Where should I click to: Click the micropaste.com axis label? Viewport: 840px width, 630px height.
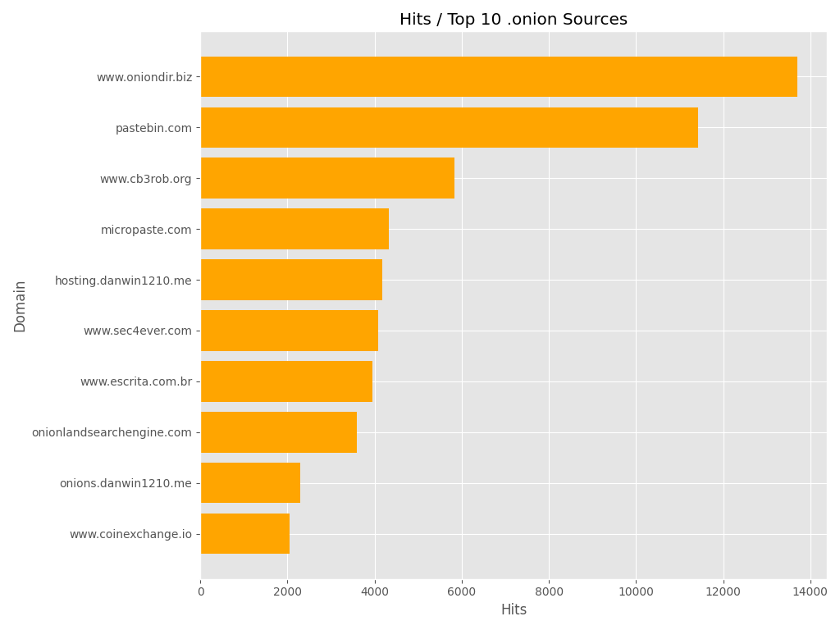click(x=146, y=230)
